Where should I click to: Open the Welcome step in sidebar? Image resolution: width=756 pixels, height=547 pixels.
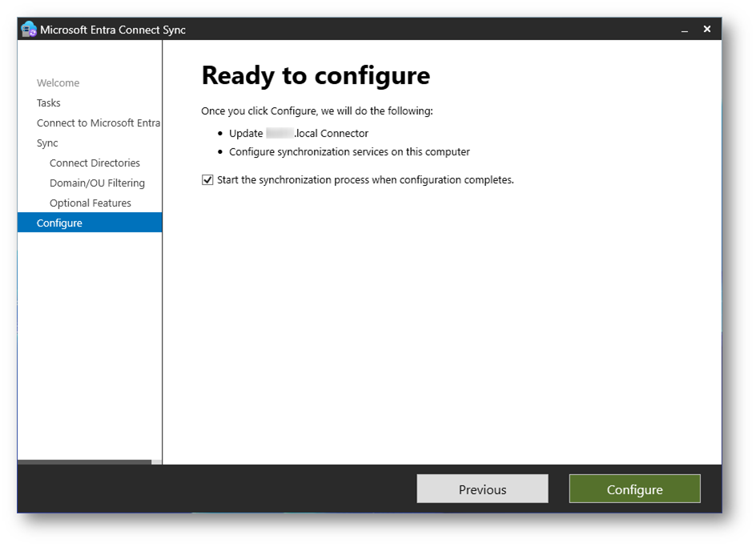[58, 83]
